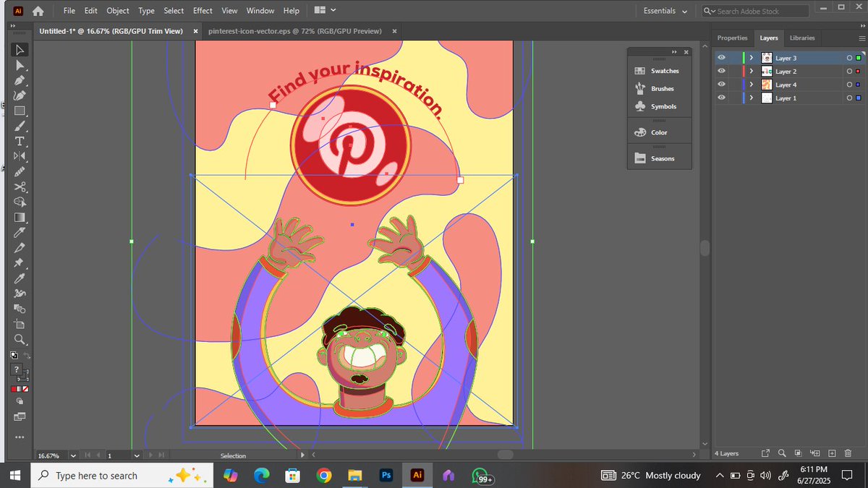This screenshot has height=488, width=868.
Task: Open the zoom level dropdown at 16.67%
Action: pyautogui.click(x=73, y=455)
